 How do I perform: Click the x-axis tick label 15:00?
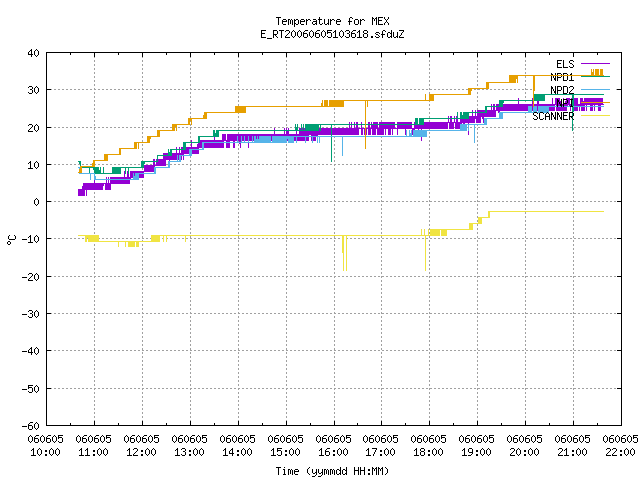click(x=286, y=452)
